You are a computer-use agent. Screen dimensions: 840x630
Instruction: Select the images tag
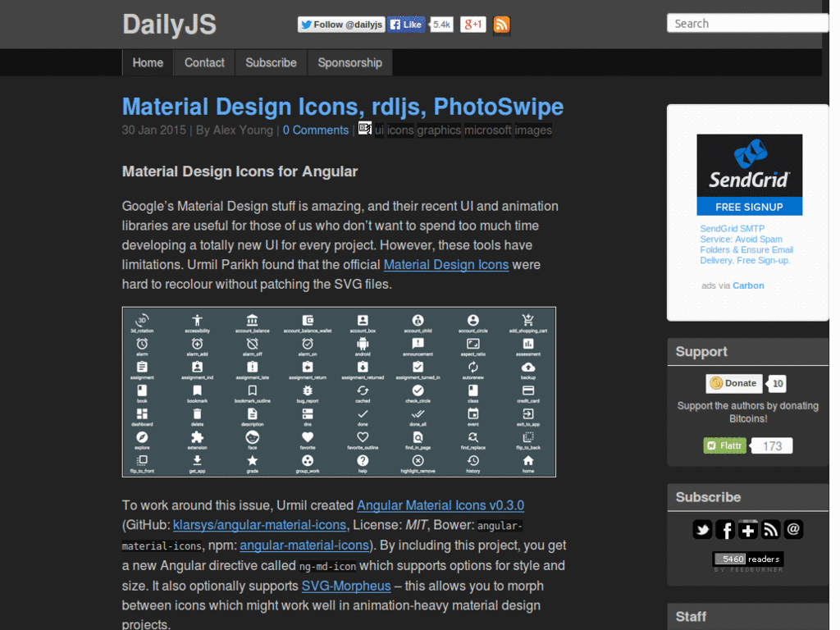click(533, 130)
